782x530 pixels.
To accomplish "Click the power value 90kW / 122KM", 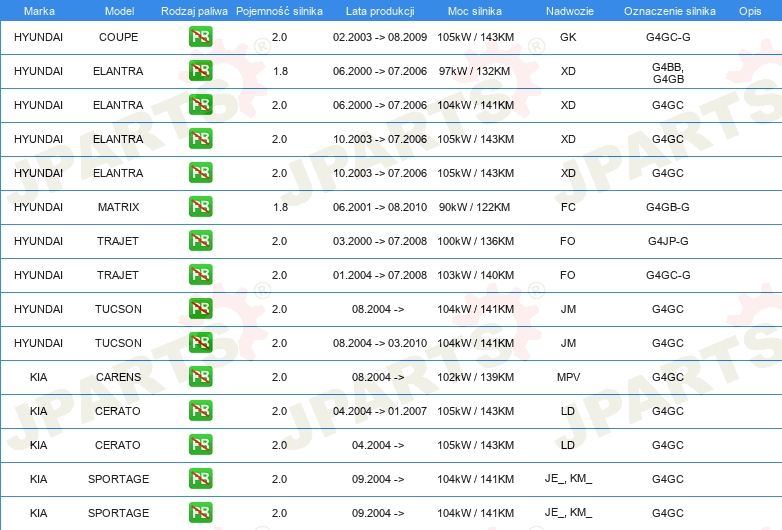I will pyautogui.click(x=475, y=207).
